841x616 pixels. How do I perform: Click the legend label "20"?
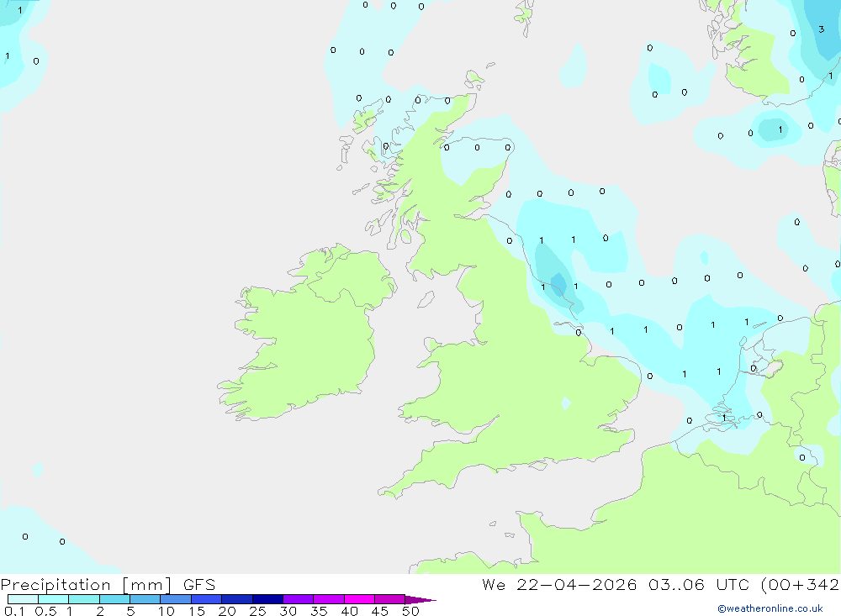click(x=227, y=611)
